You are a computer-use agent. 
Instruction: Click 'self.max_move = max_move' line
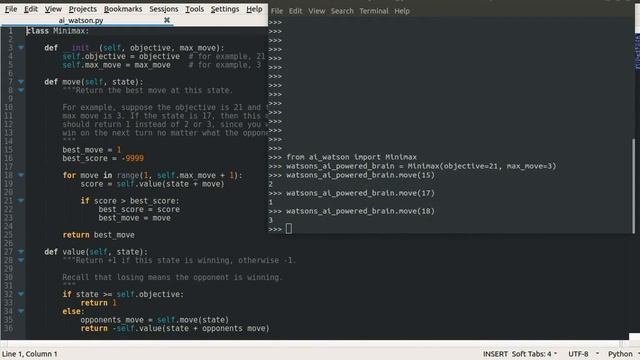(116, 65)
